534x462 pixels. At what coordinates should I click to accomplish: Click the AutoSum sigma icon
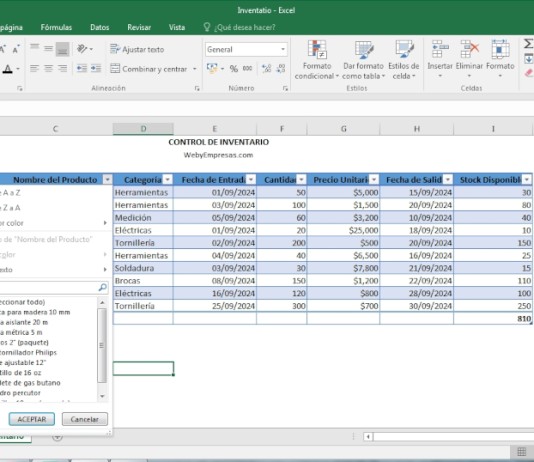(528, 44)
